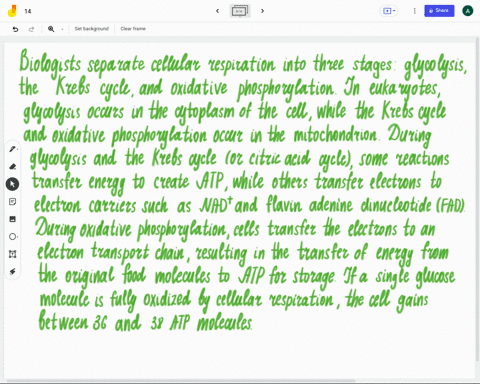Expand the frame bar thumbnail
Image resolution: width=480 pixels, height=384 pixels.
coord(240,11)
